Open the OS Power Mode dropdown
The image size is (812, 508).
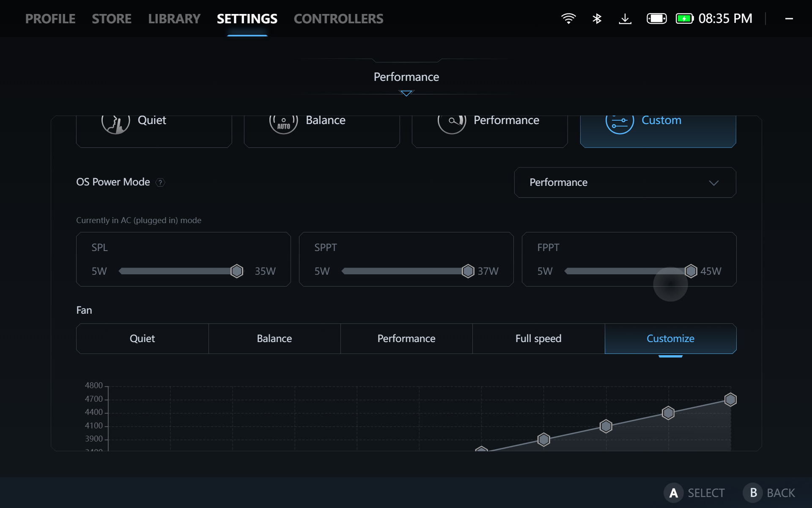[x=625, y=182]
